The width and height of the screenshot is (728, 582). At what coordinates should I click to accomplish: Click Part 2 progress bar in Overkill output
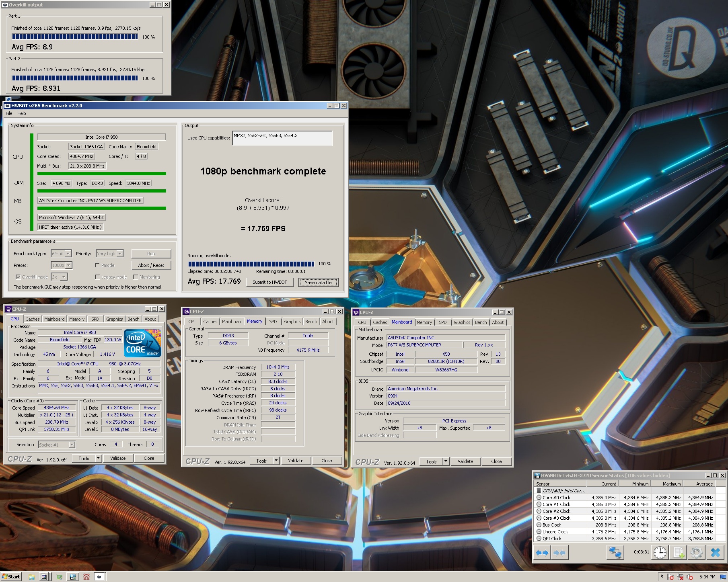pyautogui.click(x=75, y=78)
